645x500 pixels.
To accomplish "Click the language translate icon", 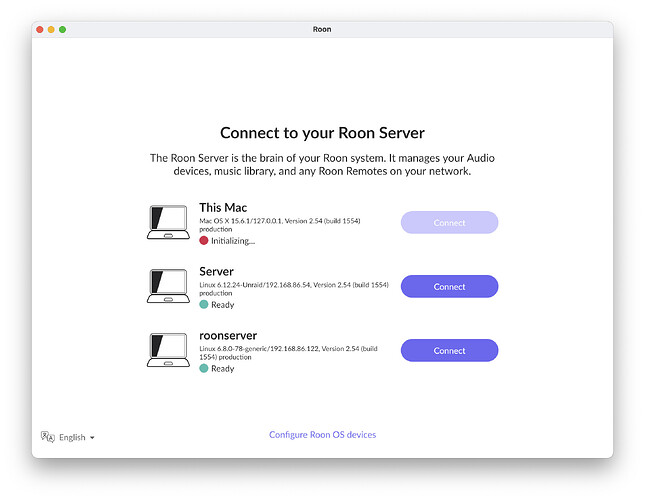I will click(47, 437).
